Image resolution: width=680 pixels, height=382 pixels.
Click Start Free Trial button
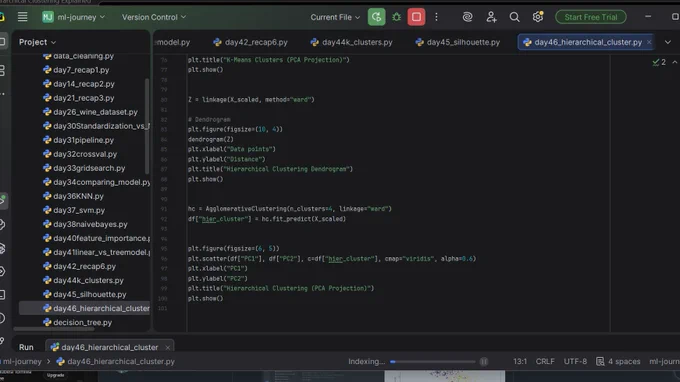tap(591, 17)
